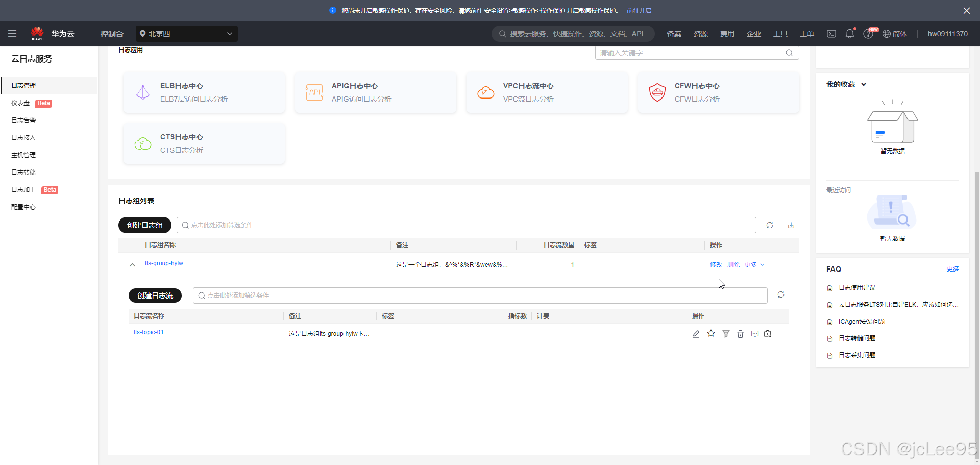Delete log stream lts-topic-01 with trash icon
The width and height of the screenshot is (980, 465).
[741, 334]
